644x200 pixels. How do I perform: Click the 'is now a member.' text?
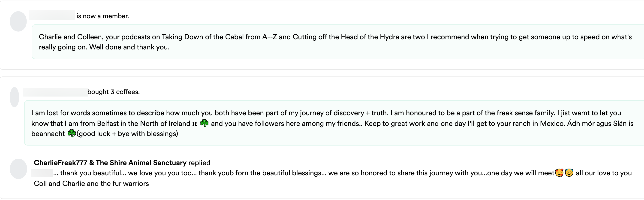point(102,16)
